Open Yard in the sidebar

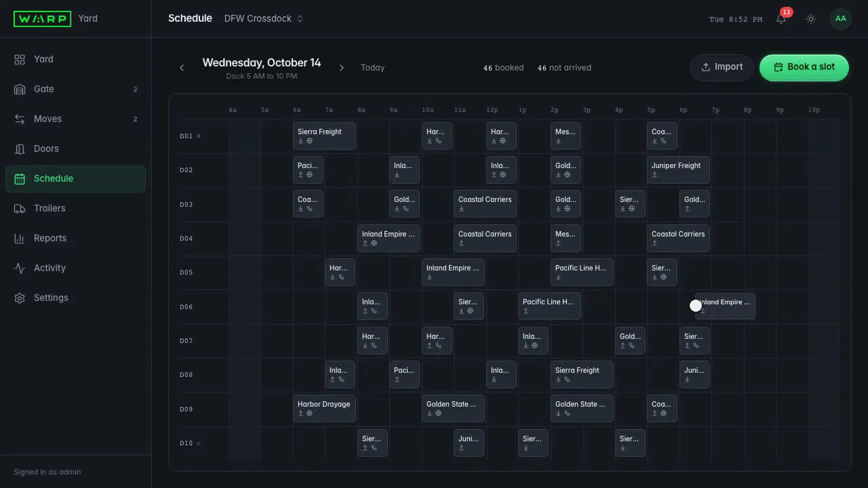point(75,59)
